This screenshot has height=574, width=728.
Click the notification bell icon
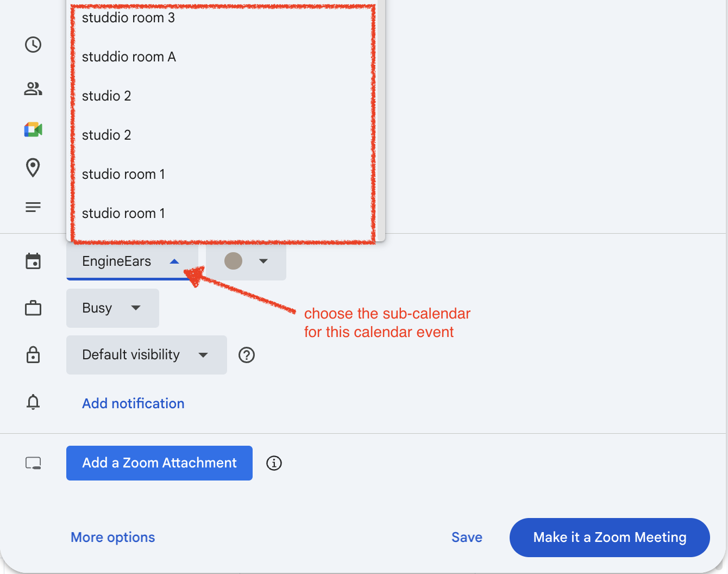click(33, 402)
